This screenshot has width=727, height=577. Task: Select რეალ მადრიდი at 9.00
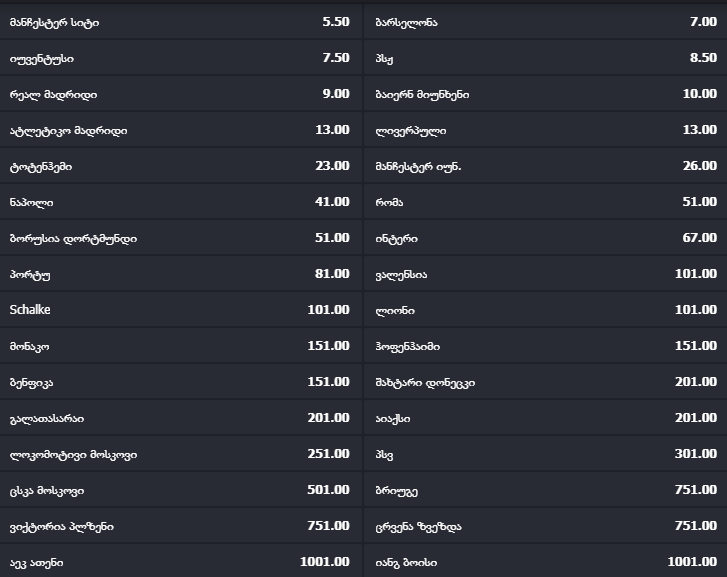tap(181, 94)
